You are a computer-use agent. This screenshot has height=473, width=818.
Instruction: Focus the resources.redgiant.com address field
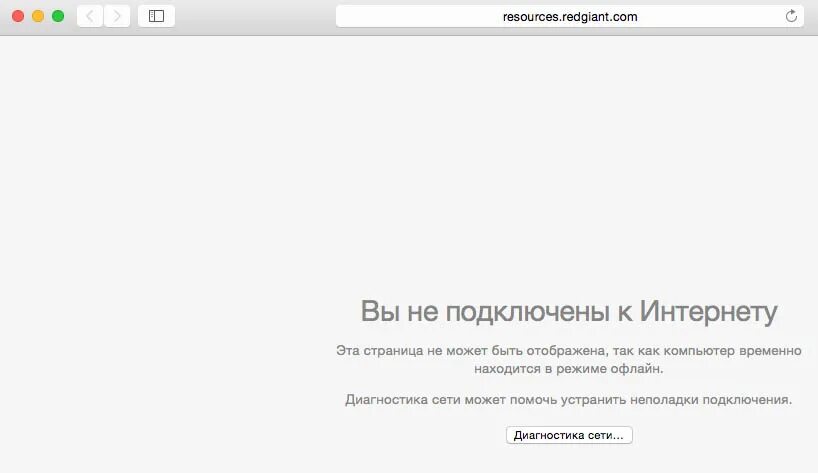coord(570,16)
